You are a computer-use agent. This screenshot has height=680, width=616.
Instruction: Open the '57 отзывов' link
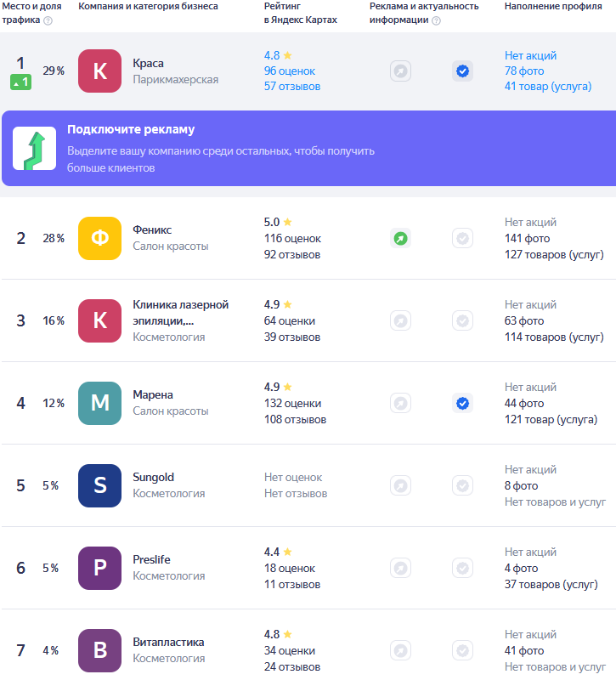(x=292, y=87)
